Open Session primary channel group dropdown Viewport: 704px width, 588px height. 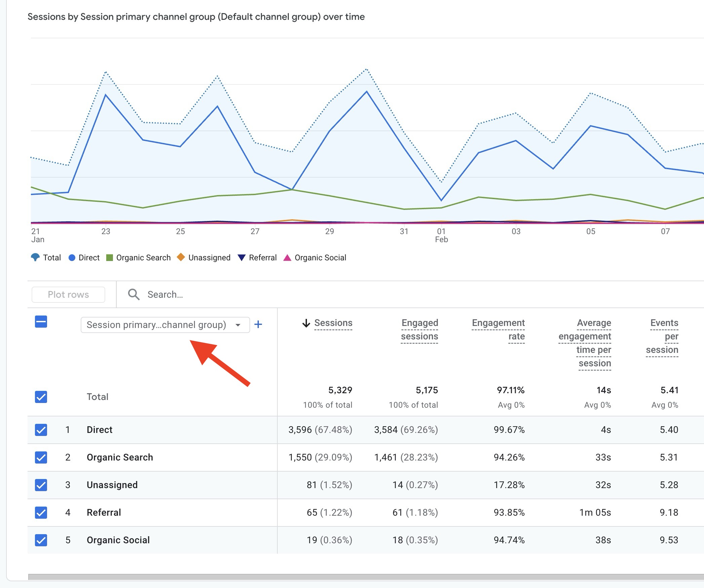(x=165, y=325)
